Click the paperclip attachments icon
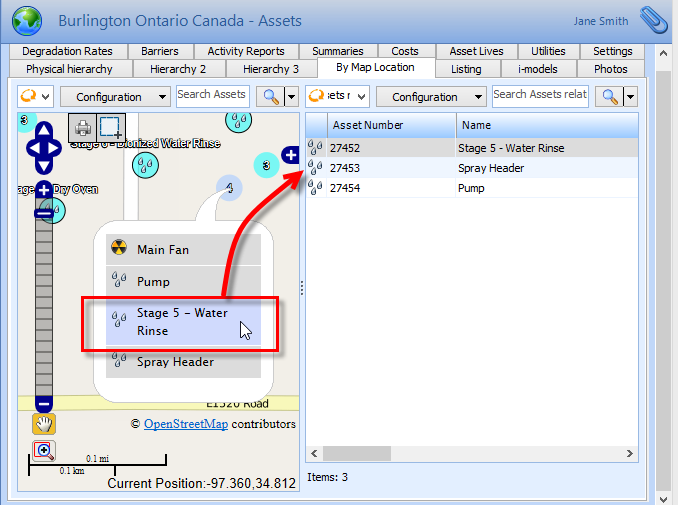This screenshot has height=505, width=678. click(653, 19)
